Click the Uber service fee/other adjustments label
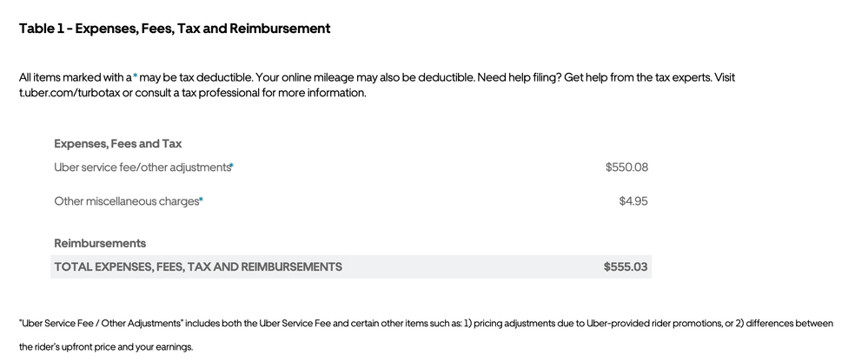Image resolution: width=868 pixels, height=361 pixels. 142,167
